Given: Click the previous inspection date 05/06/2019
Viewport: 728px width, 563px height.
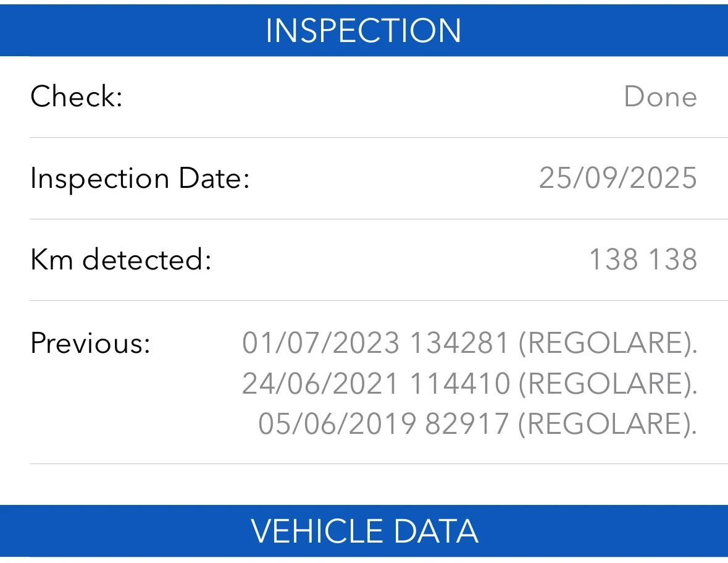Looking at the screenshot, I should pos(337,424).
